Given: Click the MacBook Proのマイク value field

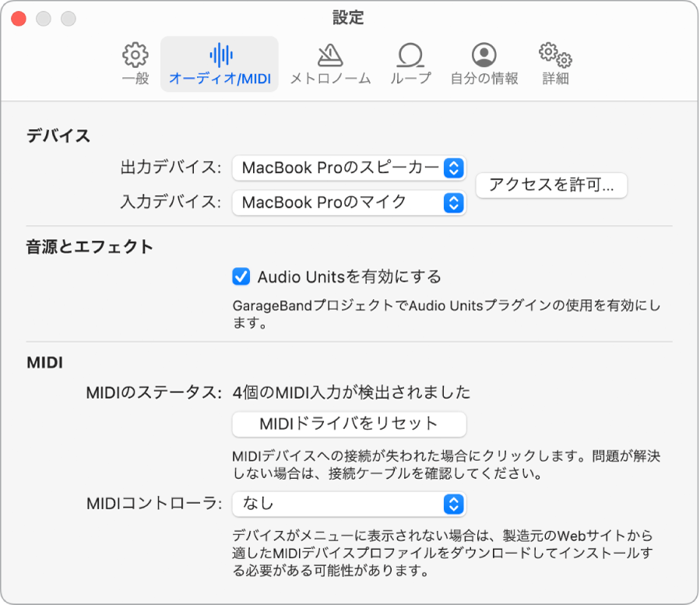Looking at the screenshot, I should point(335,202).
